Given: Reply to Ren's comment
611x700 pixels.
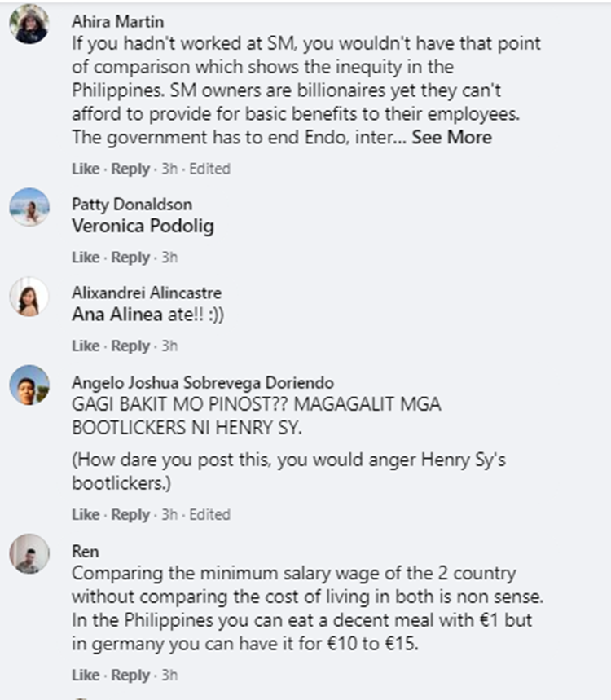Looking at the screenshot, I should pyautogui.click(x=130, y=676).
